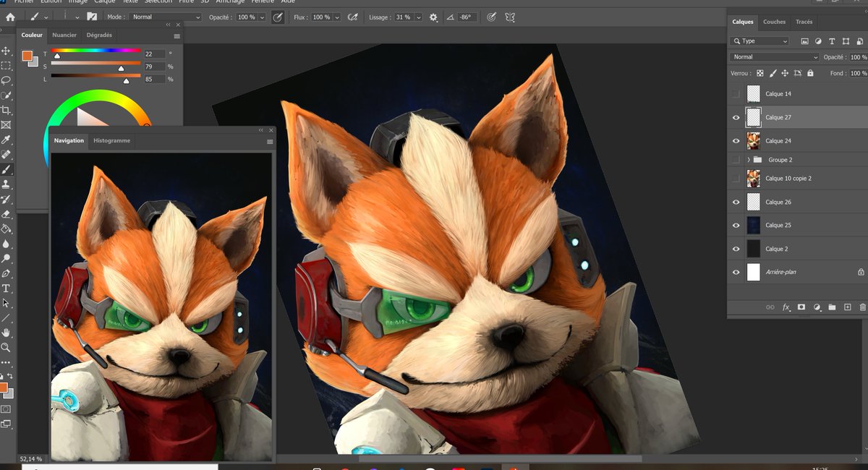Hide the Calque 27 layer
The width and height of the screenshot is (868, 470).
(736, 117)
